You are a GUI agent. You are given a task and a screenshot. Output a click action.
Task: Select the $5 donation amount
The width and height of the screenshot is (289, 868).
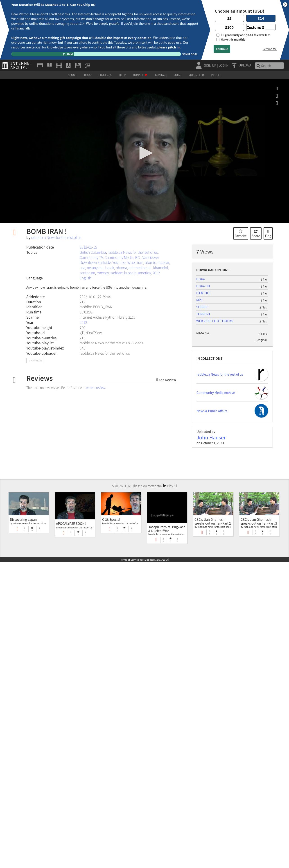pos(229,18)
